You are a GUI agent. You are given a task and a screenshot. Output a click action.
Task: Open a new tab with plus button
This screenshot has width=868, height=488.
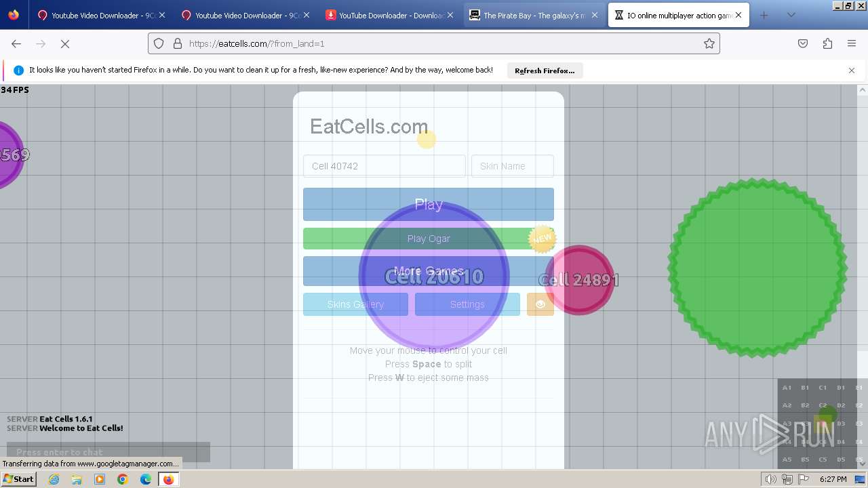click(764, 15)
